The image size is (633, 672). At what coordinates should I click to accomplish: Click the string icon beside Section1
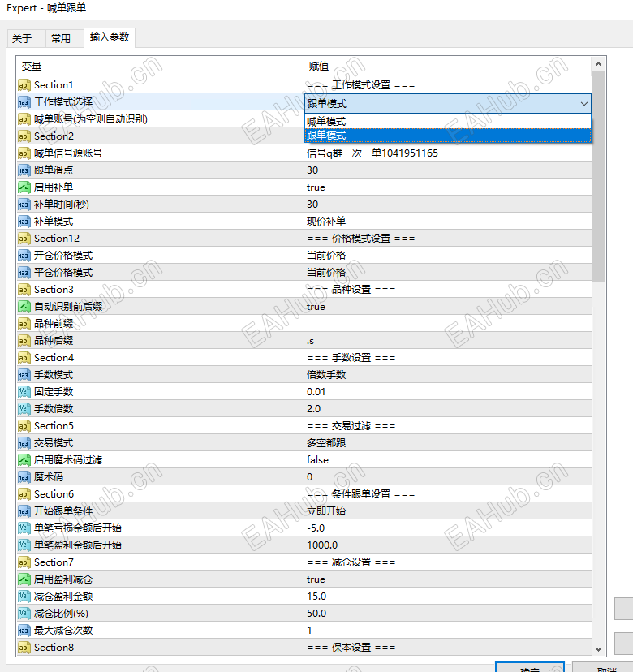pyautogui.click(x=24, y=85)
